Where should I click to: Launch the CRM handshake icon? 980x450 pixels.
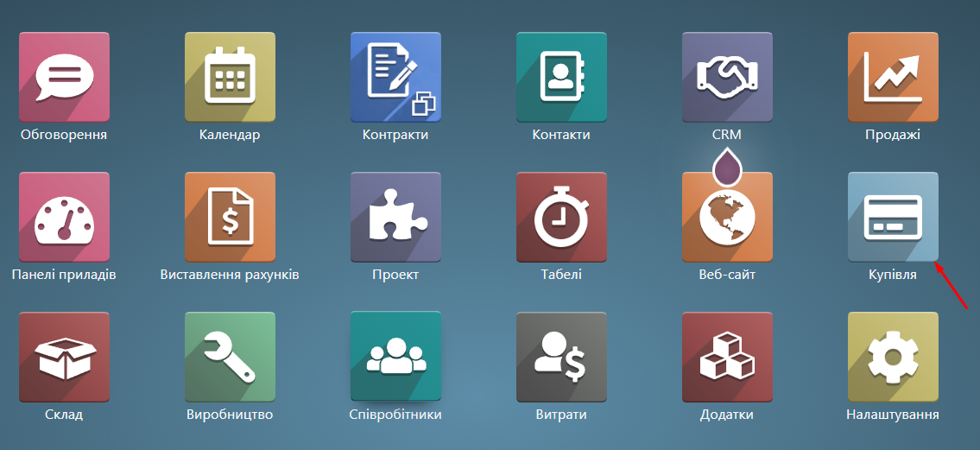(x=727, y=77)
